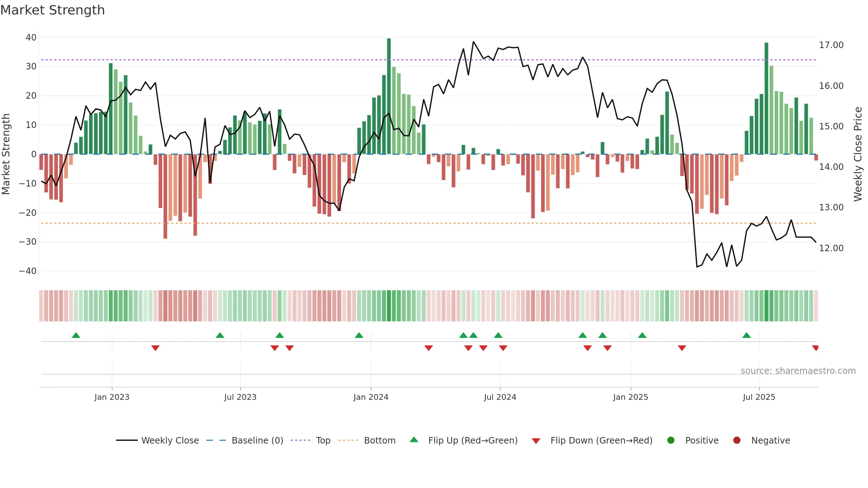Click the orange dotted Bottom threshold line
Viewport: 868px width, 488px height.
429,223
